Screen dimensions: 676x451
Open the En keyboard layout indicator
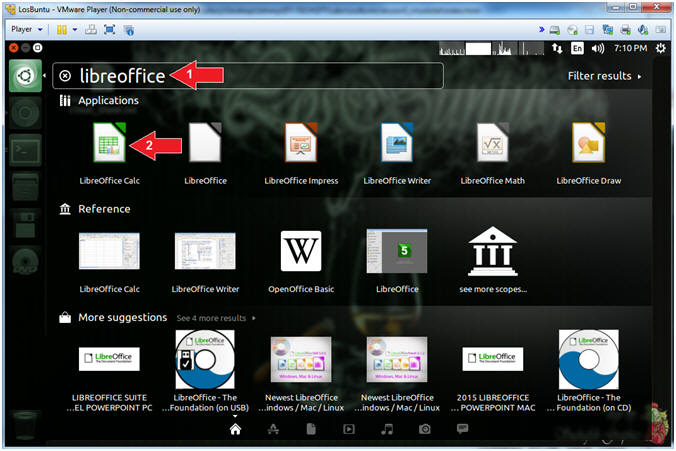577,48
